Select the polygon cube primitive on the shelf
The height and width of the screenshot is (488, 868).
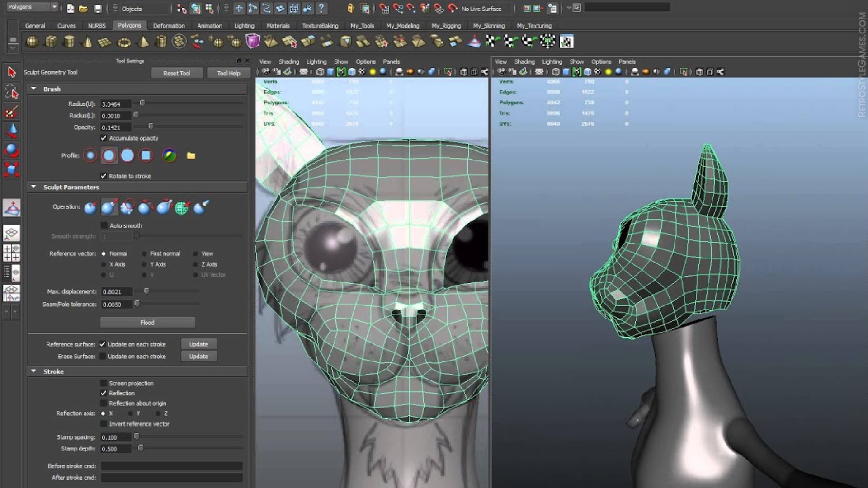(50, 42)
